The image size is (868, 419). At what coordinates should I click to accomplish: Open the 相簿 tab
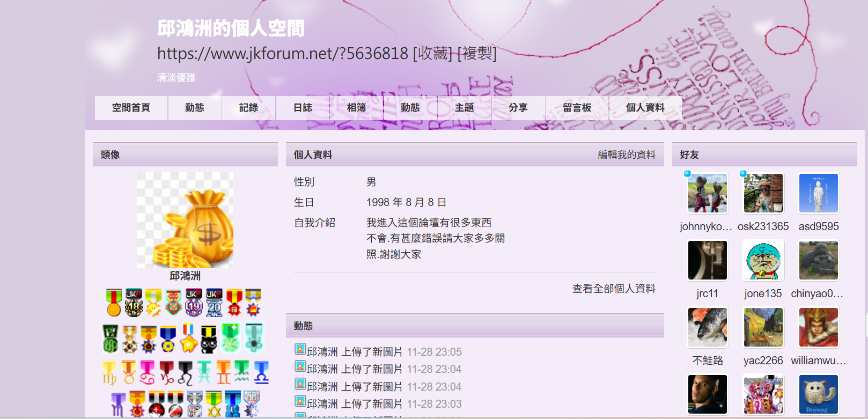pos(356,108)
